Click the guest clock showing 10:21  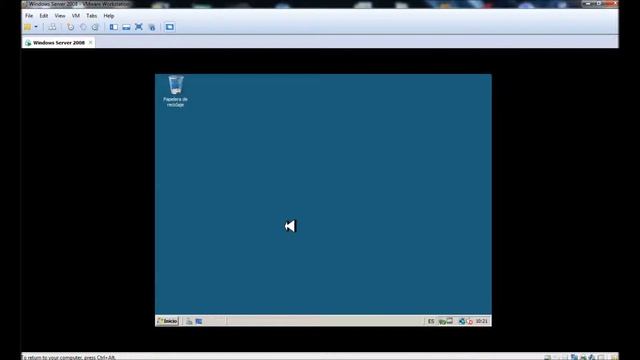pos(482,322)
